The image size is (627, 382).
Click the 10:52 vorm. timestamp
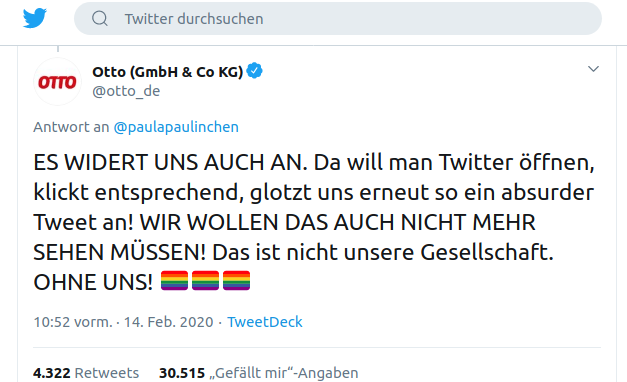tap(73, 322)
